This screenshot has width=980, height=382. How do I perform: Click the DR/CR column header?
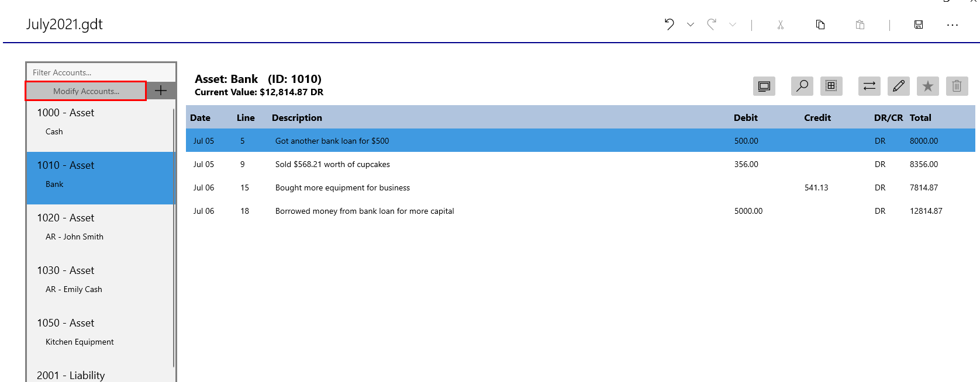888,118
